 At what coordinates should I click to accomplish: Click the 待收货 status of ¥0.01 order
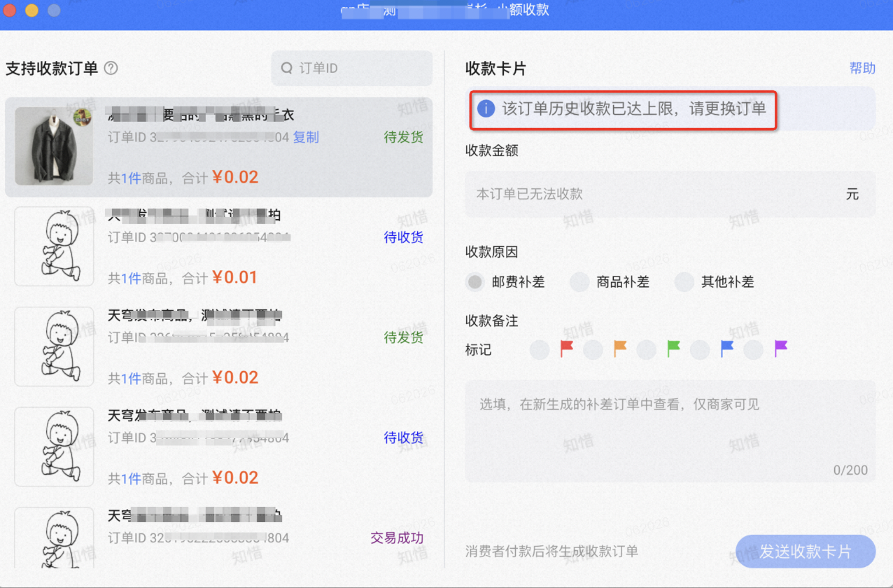pos(404,237)
